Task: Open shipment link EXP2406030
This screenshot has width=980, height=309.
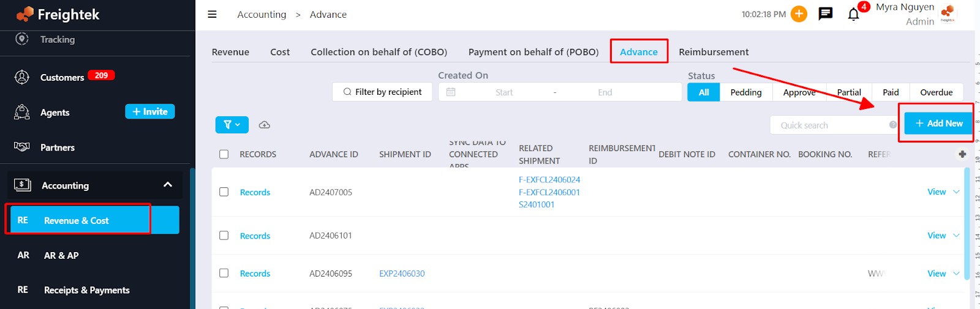Action: pyautogui.click(x=402, y=274)
